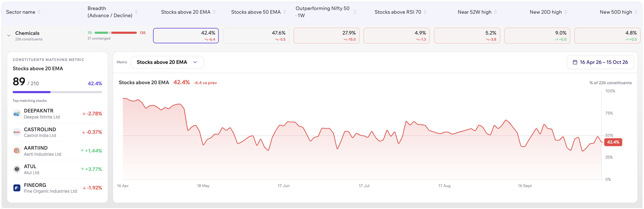Open CASTROLIND stock row
The image size is (644, 209).
click(x=57, y=132)
